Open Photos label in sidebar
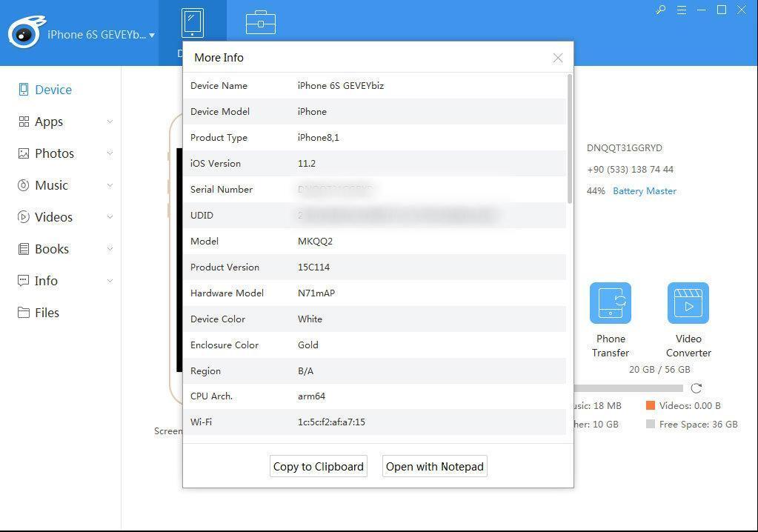758x532 pixels. coord(55,153)
